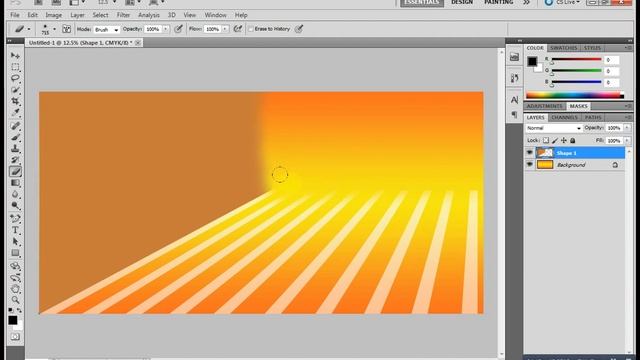640x360 pixels.
Task: Select the Brush tool
Action: point(16,137)
